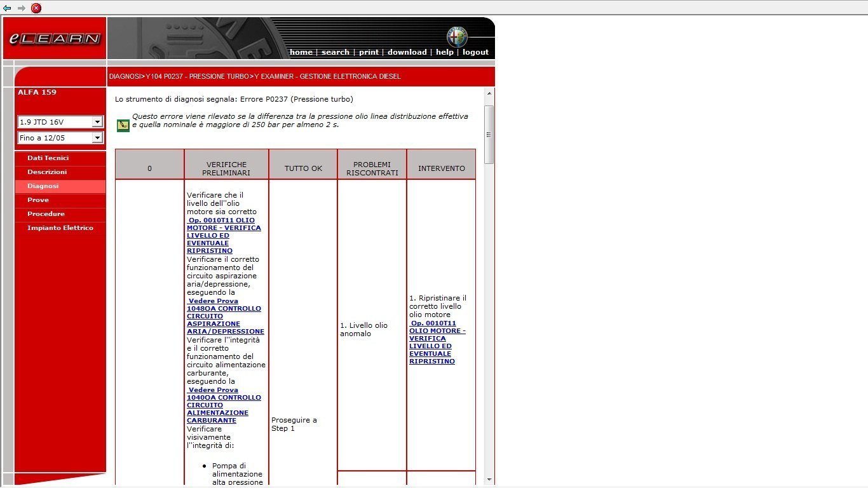
Task: Click the print link
Action: tap(369, 52)
